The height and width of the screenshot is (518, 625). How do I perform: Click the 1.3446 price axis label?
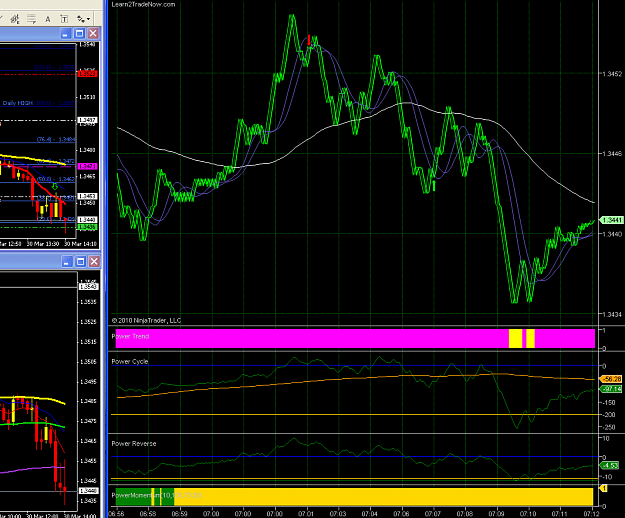tap(612, 154)
